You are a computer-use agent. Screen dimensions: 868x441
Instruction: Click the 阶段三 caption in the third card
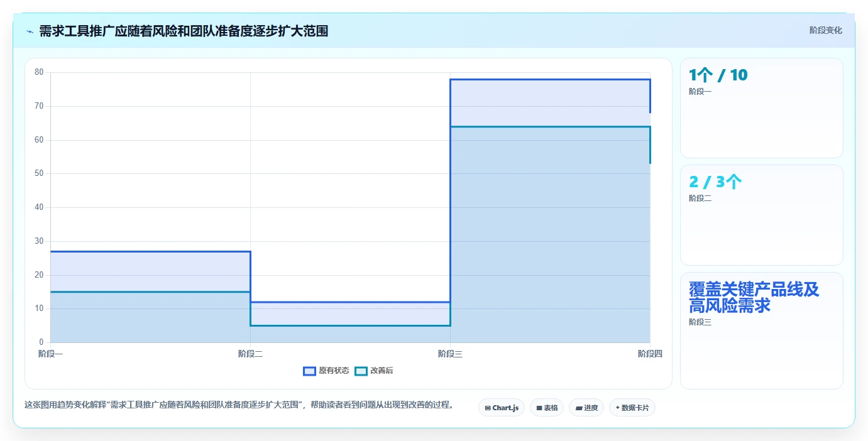coord(700,322)
